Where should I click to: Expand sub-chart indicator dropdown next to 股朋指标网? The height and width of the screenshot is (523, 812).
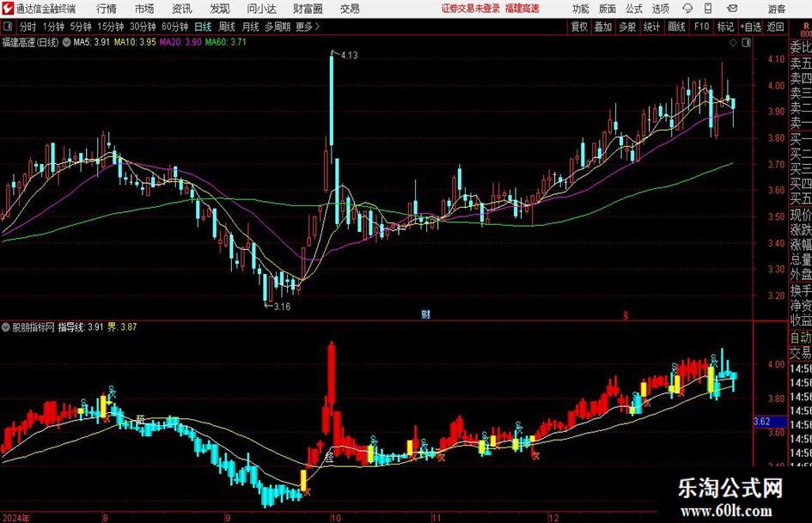(x=6, y=327)
